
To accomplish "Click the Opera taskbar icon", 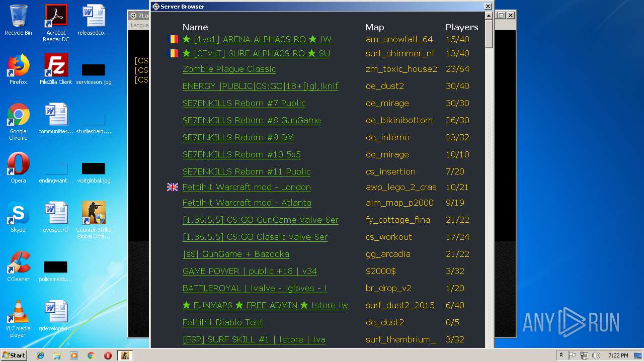I will [x=108, y=355].
